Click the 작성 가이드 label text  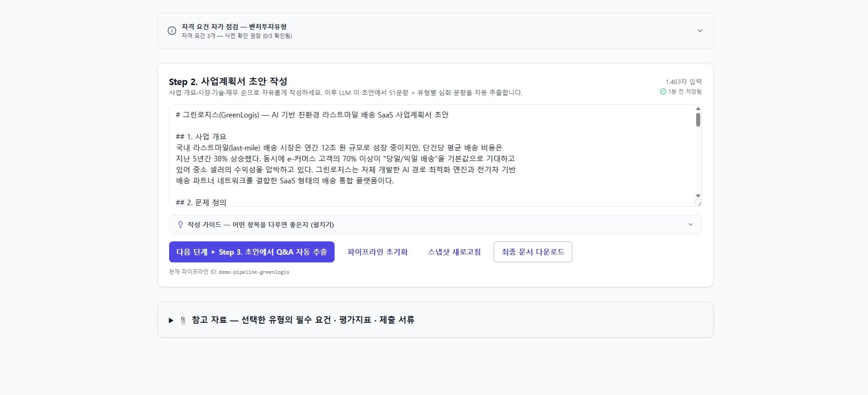(261, 224)
